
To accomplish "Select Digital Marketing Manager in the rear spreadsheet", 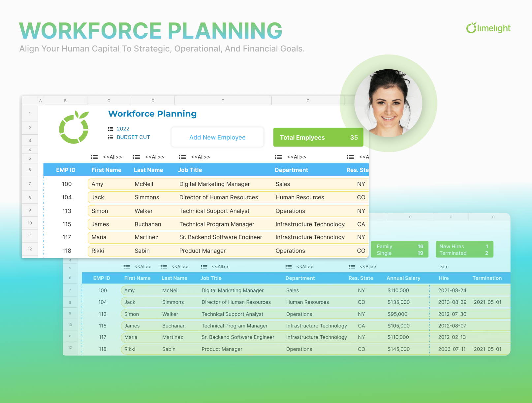I will (x=233, y=290).
